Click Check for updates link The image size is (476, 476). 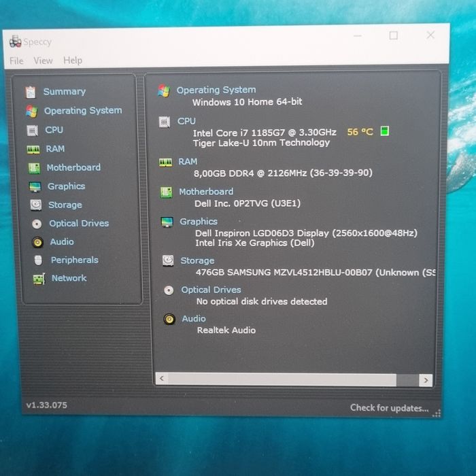coord(389,408)
